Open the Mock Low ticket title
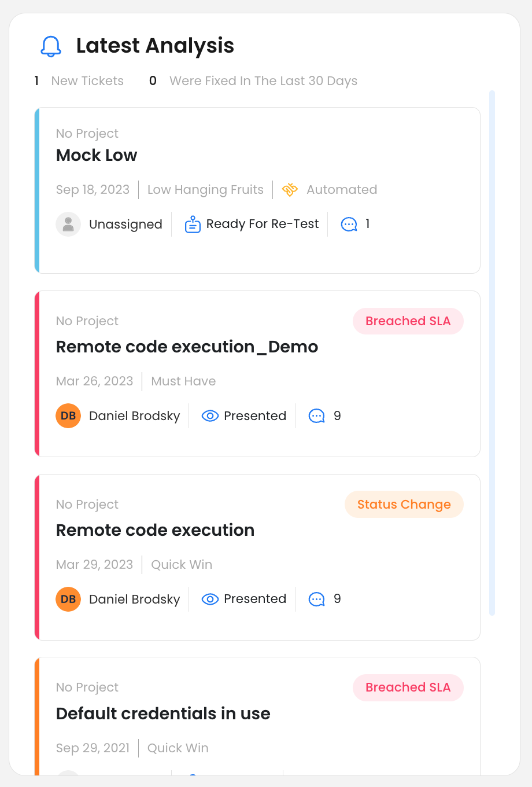The image size is (532, 787). 97,155
